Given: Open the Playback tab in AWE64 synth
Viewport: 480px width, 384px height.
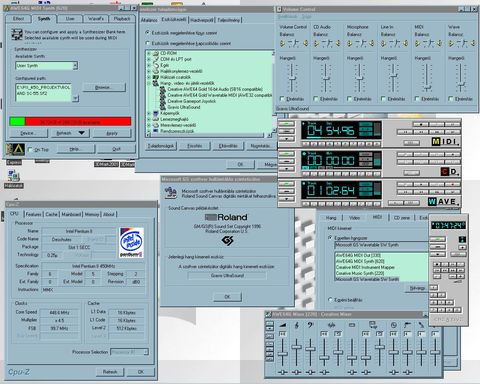Looking at the screenshot, I should (x=122, y=19).
